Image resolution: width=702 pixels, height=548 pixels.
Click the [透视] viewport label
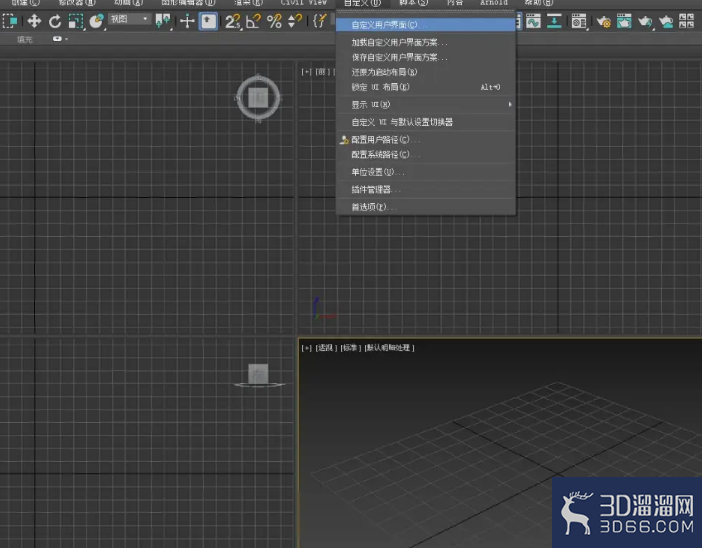326,348
